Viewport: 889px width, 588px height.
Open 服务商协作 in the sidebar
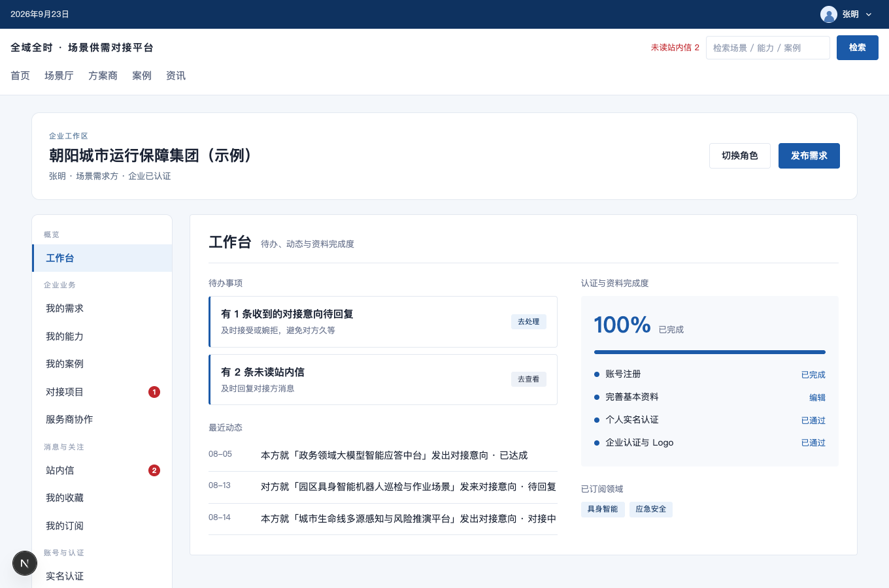point(102,419)
